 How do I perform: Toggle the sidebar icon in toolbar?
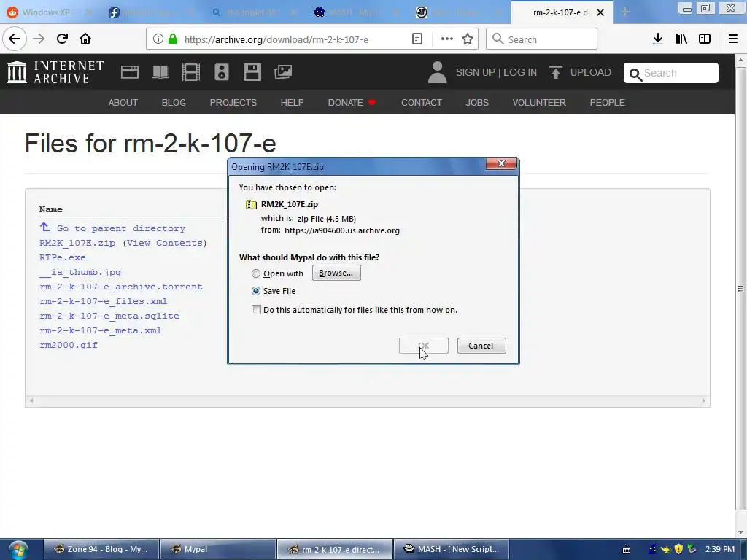(x=705, y=39)
